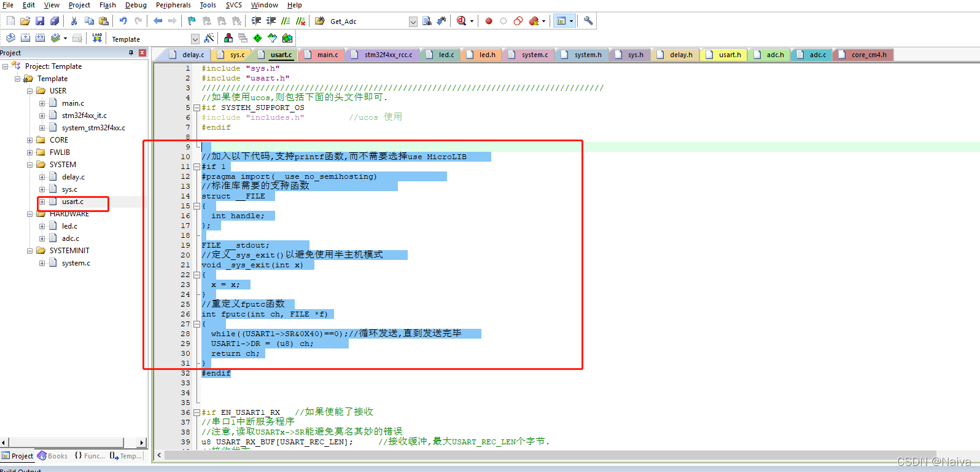
Task: Fold the fputc body at line 27
Action: 196,324
